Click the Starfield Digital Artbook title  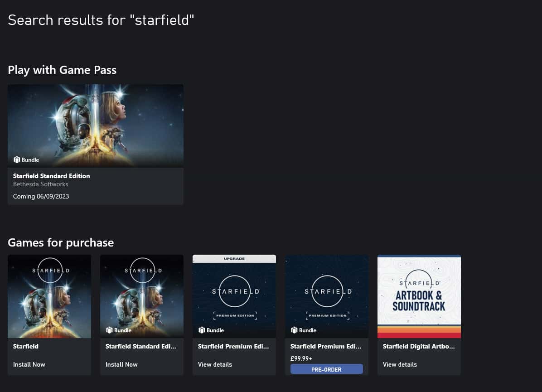click(x=419, y=346)
